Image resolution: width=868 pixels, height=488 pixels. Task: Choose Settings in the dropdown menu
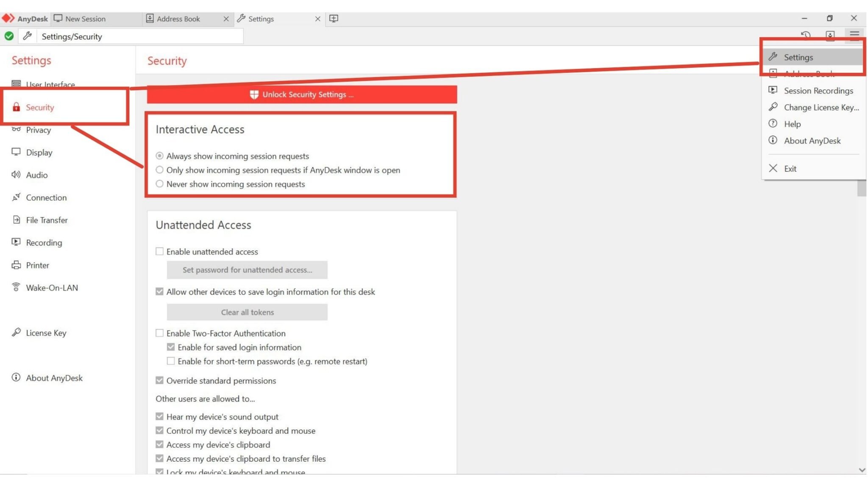tap(813, 57)
